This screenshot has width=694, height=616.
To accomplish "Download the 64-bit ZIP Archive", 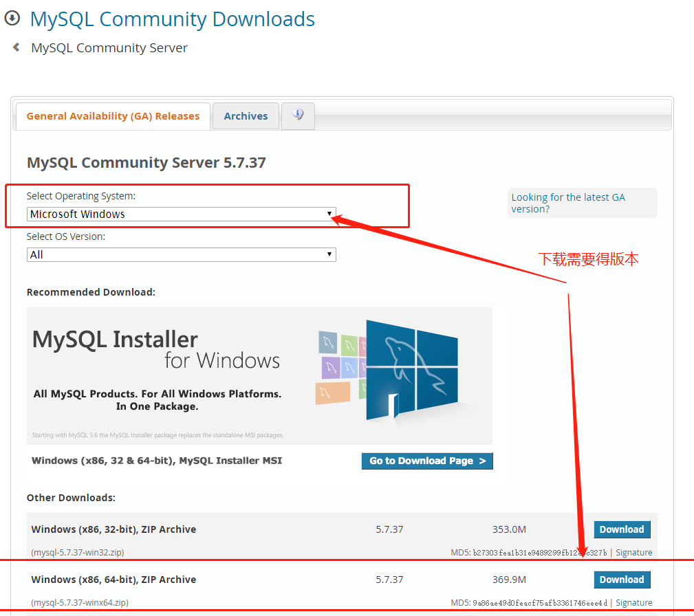I will coord(621,580).
